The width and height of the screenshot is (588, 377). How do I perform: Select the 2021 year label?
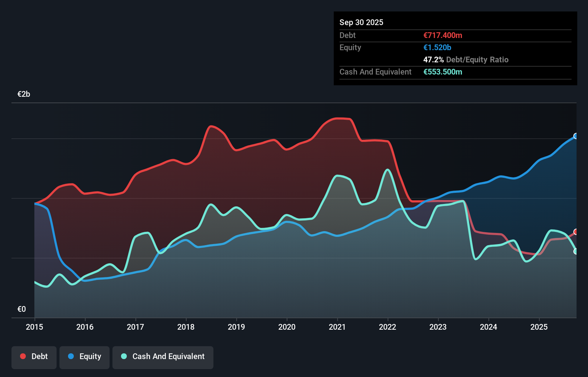337,327
